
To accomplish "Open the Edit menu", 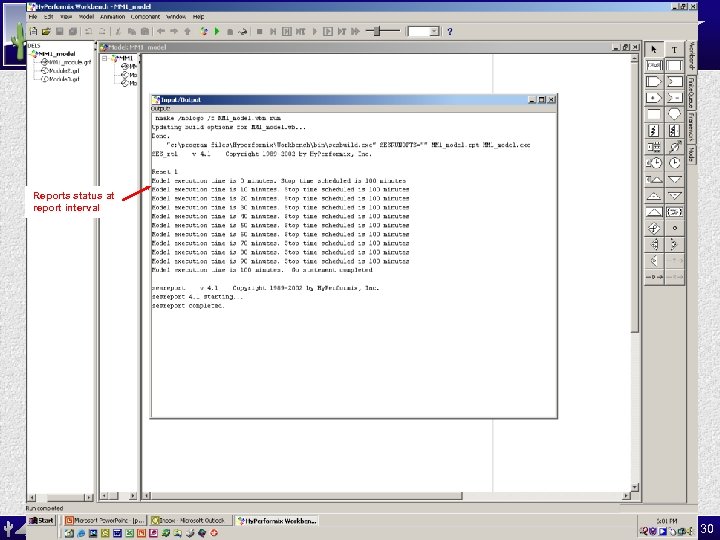I will [x=49, y=17].
